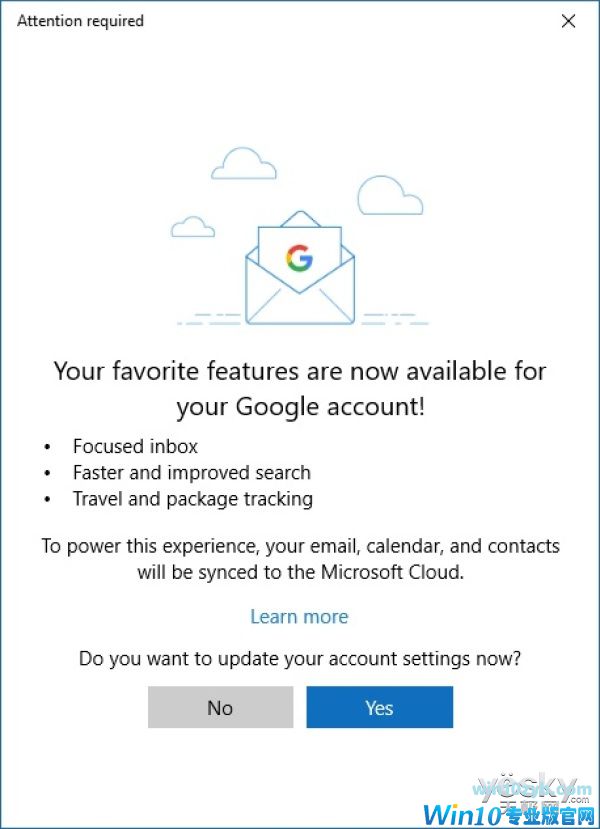This screenshot has height=829, width=600.
Task: Click the largest cloud illustration
Action: [x=390, y=195]
